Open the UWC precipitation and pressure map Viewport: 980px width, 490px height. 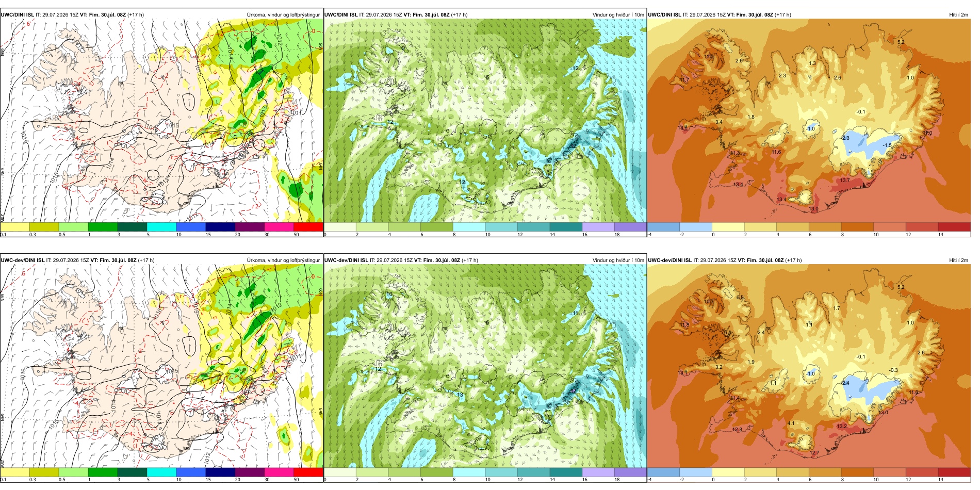tap(161, 121)
